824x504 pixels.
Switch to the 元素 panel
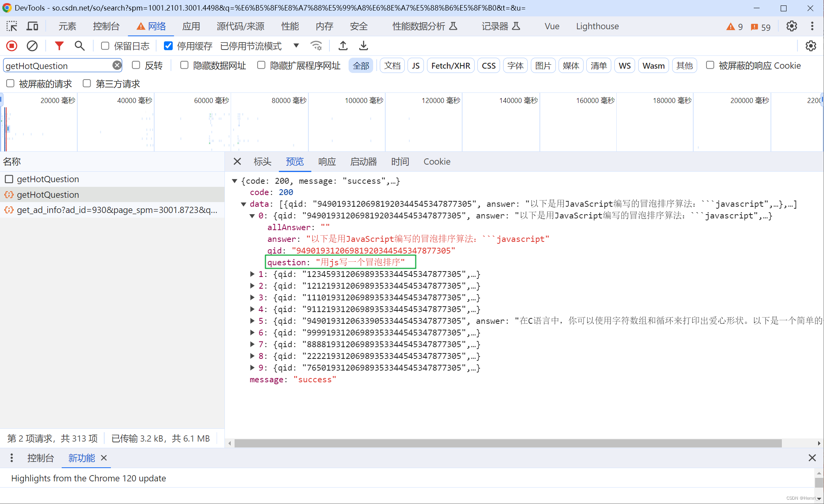coord(67,26)
